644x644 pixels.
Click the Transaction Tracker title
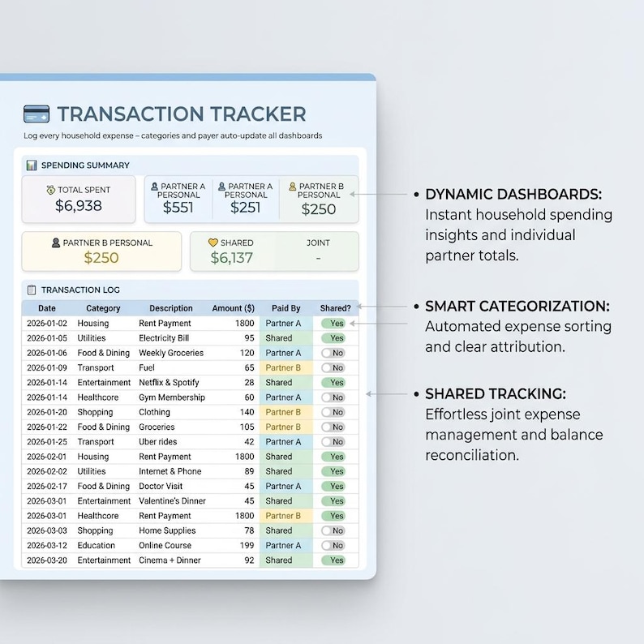pos(182,114)
